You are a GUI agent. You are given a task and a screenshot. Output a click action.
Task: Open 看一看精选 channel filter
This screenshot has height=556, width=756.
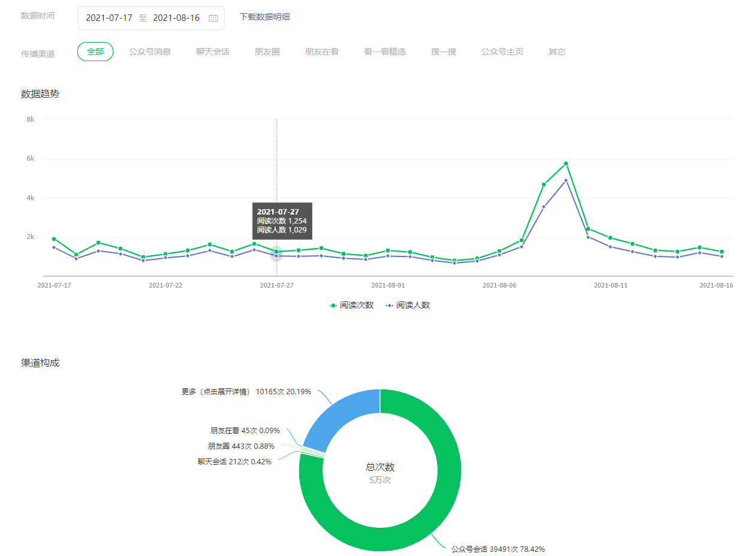pos(385,52)
